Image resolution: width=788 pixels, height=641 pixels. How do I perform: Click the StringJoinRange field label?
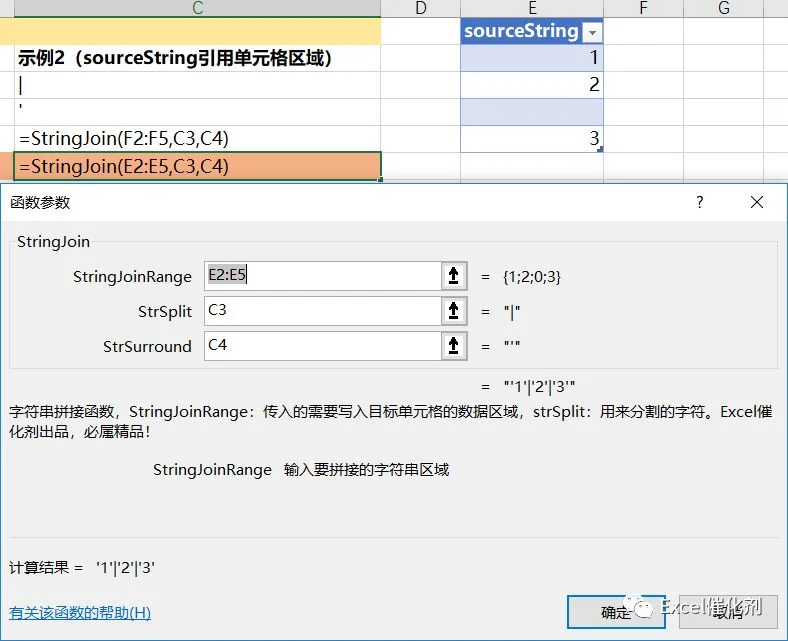tap(132, 277)
